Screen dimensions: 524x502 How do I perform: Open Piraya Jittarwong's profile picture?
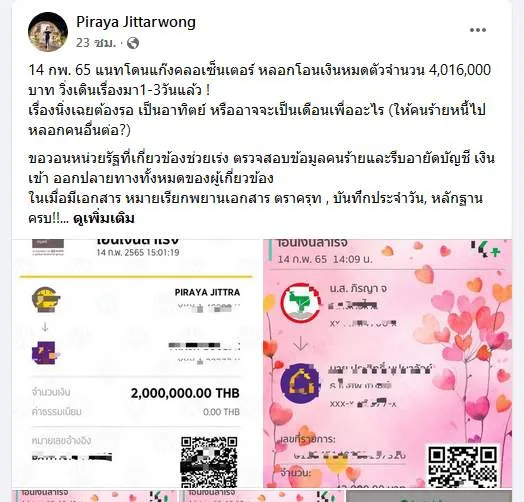coord(48,32)
